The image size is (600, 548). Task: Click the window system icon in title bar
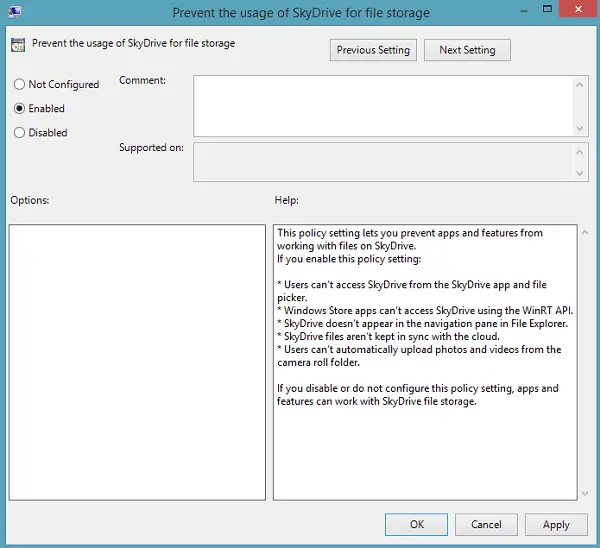pos(15,12)
